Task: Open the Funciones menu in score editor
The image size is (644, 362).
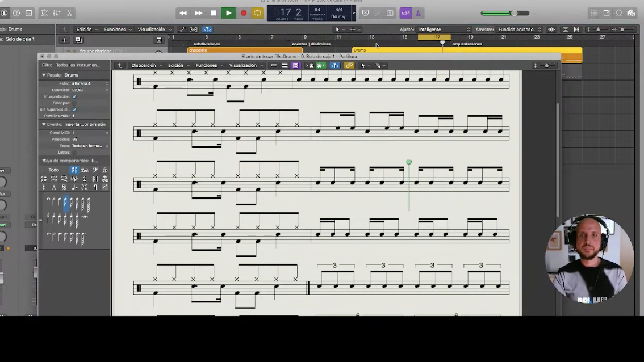Action: (209, 65)
